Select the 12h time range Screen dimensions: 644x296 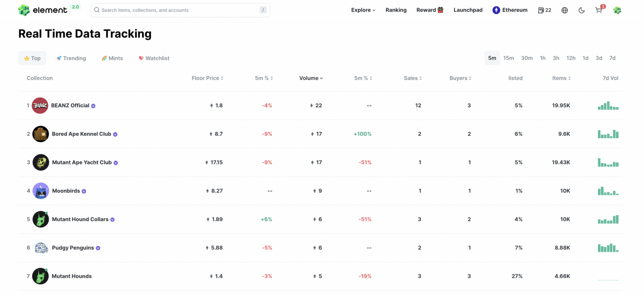[571, 58]
